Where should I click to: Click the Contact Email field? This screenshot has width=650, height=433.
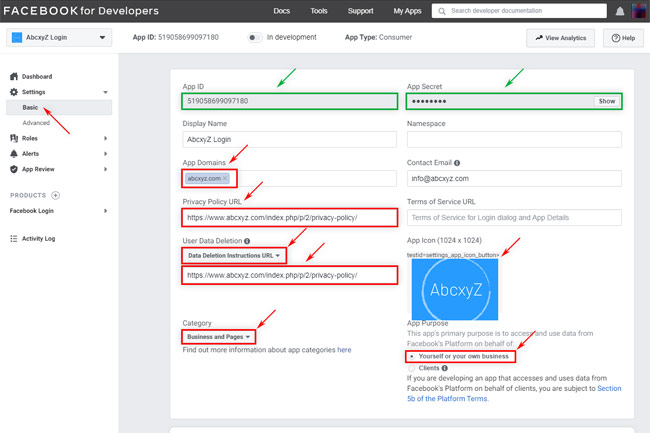514,179
